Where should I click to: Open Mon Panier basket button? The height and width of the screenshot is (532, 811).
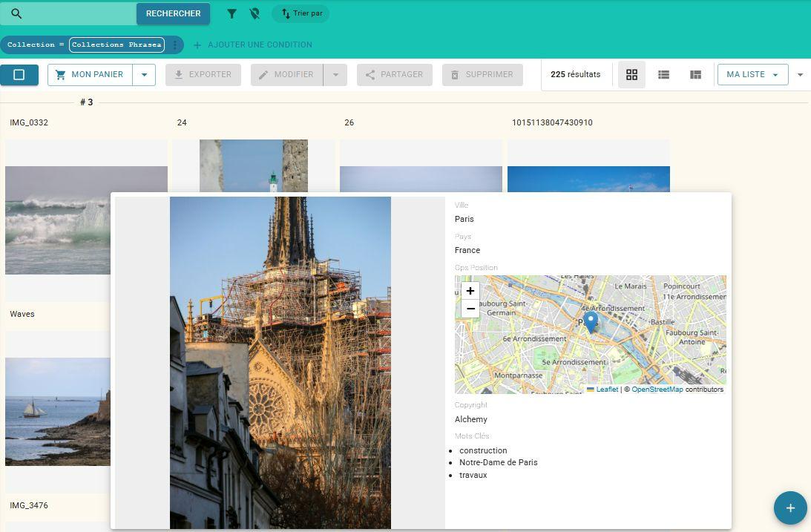point(90,75)
